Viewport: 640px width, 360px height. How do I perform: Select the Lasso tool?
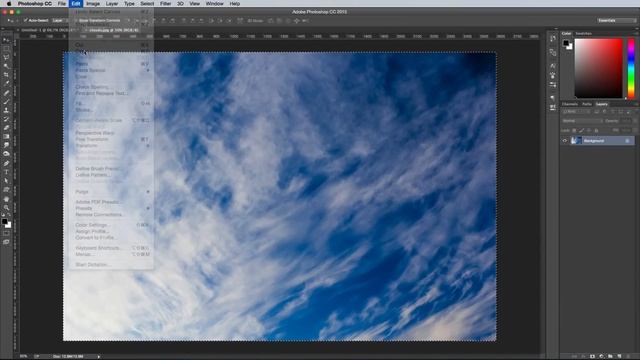tap(6, 58)
